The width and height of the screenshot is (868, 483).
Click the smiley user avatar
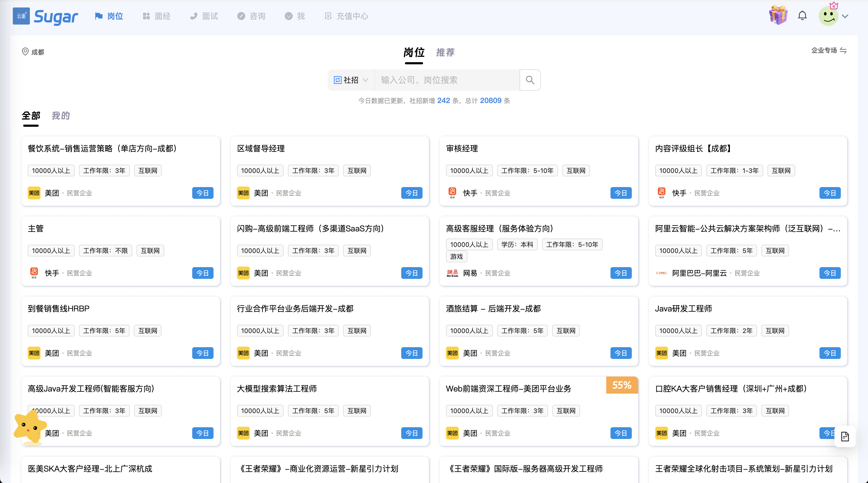[x=828, y=16]
